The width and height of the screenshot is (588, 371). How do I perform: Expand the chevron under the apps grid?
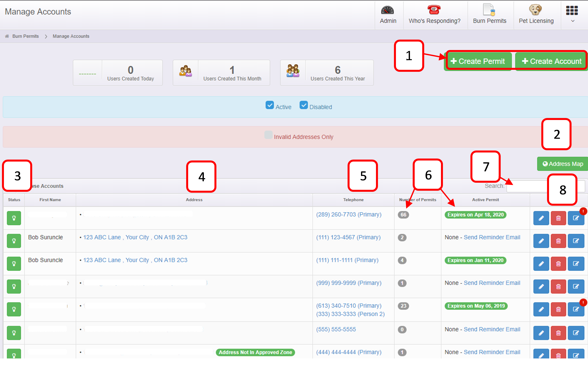tap(573, 21)
